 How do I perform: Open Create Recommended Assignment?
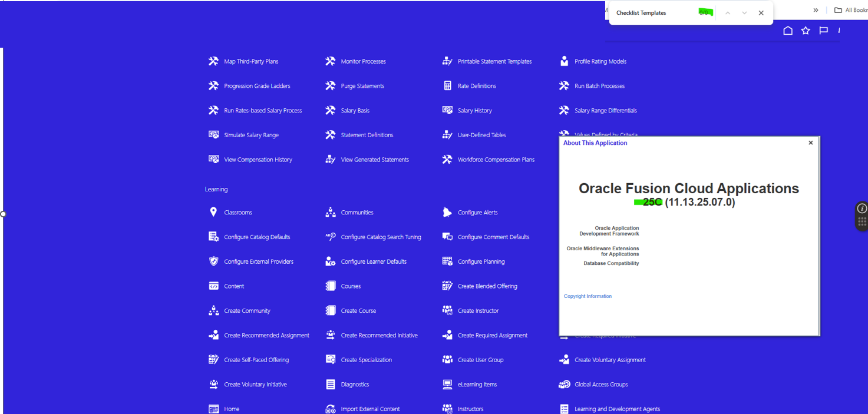pyautogui.click(x=266, y=335)
